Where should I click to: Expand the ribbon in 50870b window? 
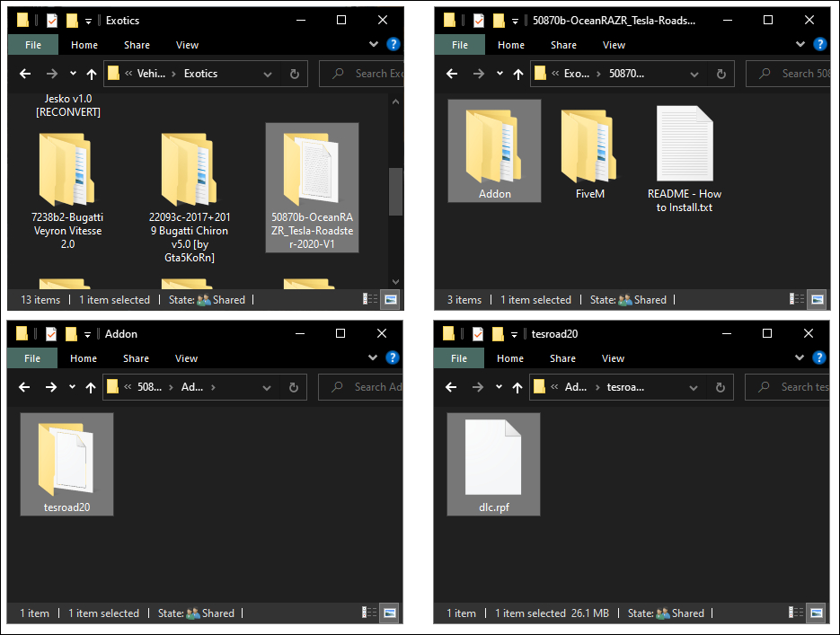[800, 44]
